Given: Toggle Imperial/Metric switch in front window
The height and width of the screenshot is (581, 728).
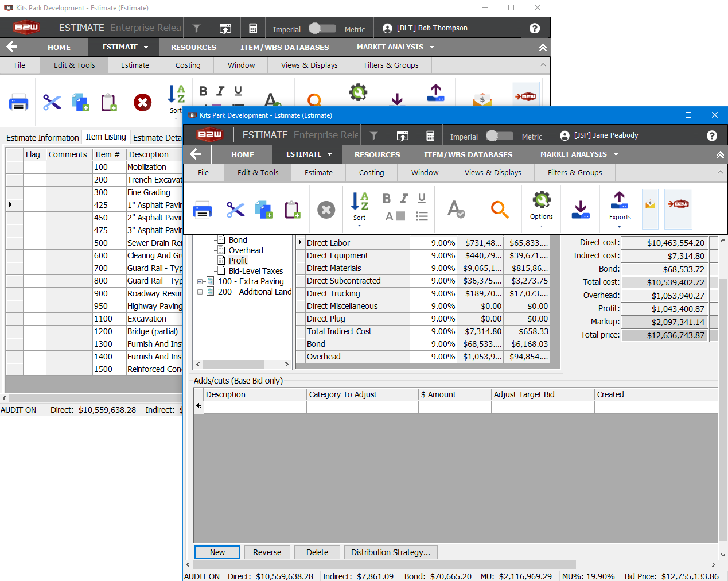Looking at the screenshot, I should point(499,135).
